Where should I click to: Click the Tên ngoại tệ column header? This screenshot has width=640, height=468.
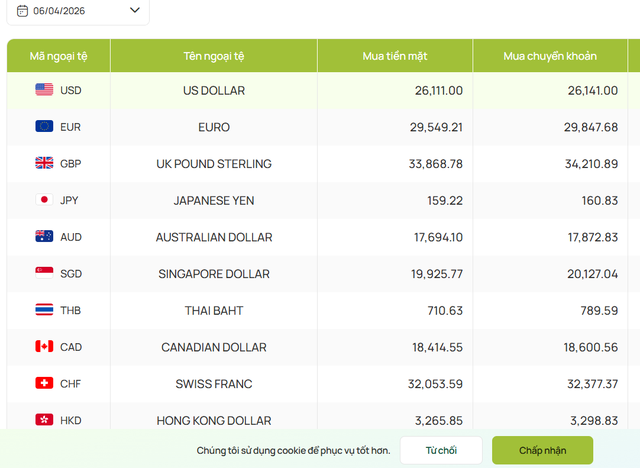[213, 56]
